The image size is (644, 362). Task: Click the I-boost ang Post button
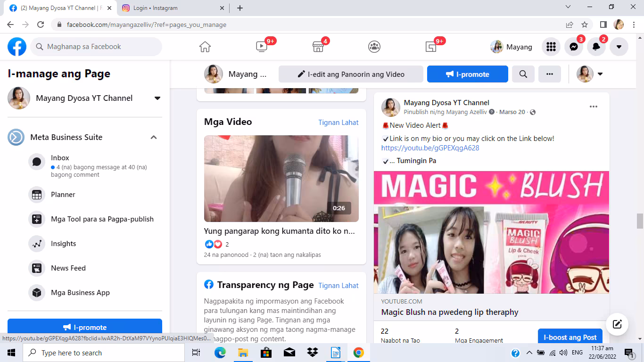click(x=570, y=337)
